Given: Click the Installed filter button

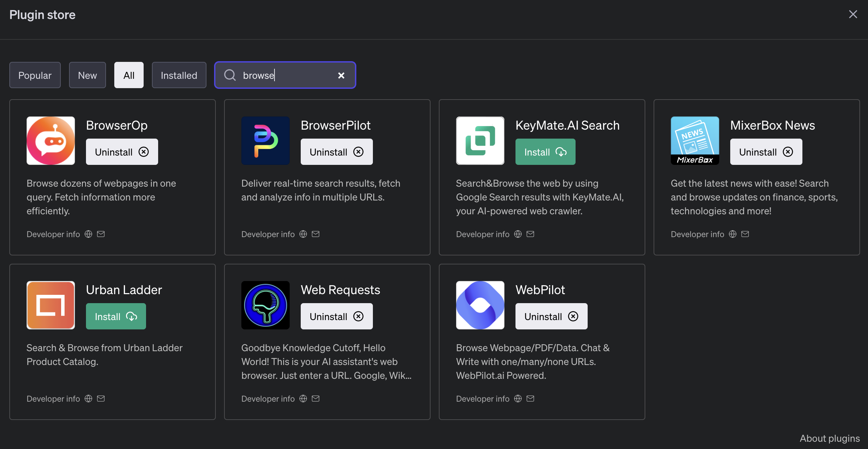Looking at the screenshot, I should tap(179, 74).
